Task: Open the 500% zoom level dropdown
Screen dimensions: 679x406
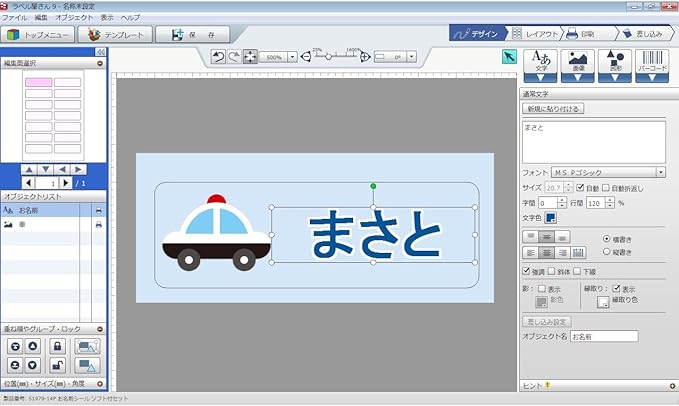Action: click(x=292, y=58)
